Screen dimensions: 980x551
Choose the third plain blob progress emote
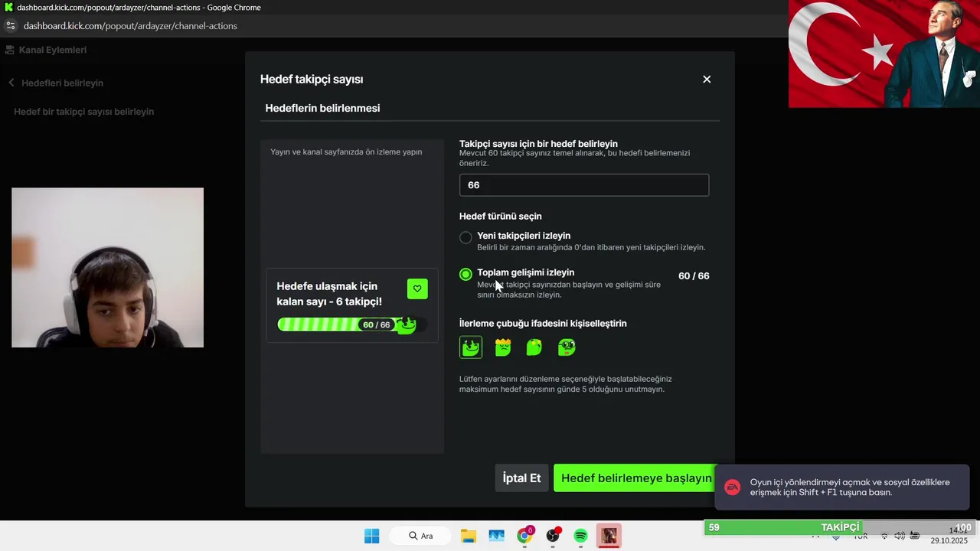click(x=534, y=347)
